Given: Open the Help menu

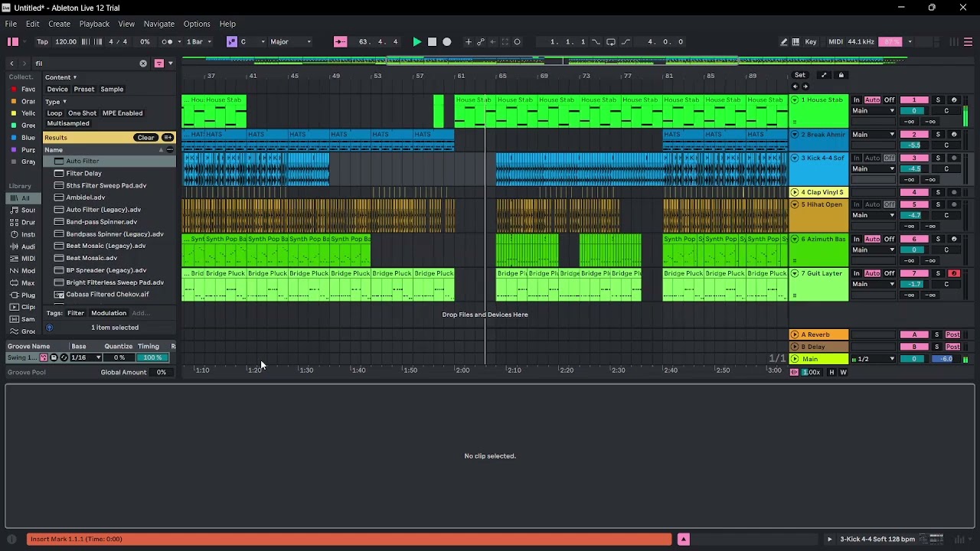Looking at the screenshot, I should pos(227,24).
